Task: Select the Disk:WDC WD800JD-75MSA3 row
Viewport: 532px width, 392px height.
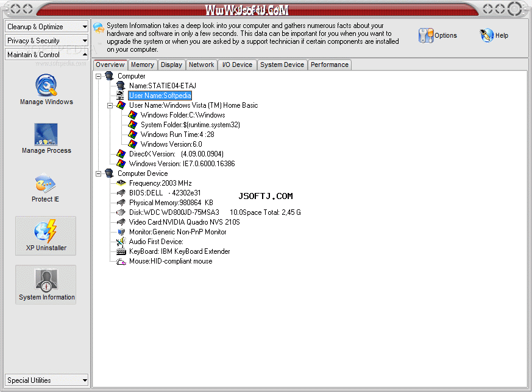Action: (215, 212)
